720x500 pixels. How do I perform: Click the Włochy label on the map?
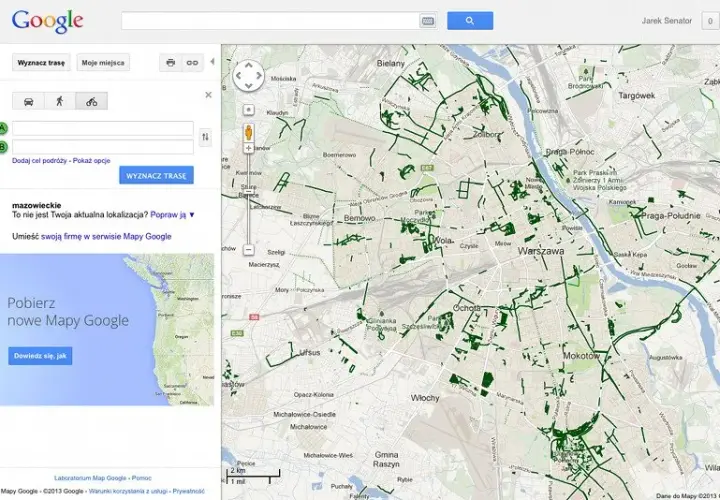[425, 398]
